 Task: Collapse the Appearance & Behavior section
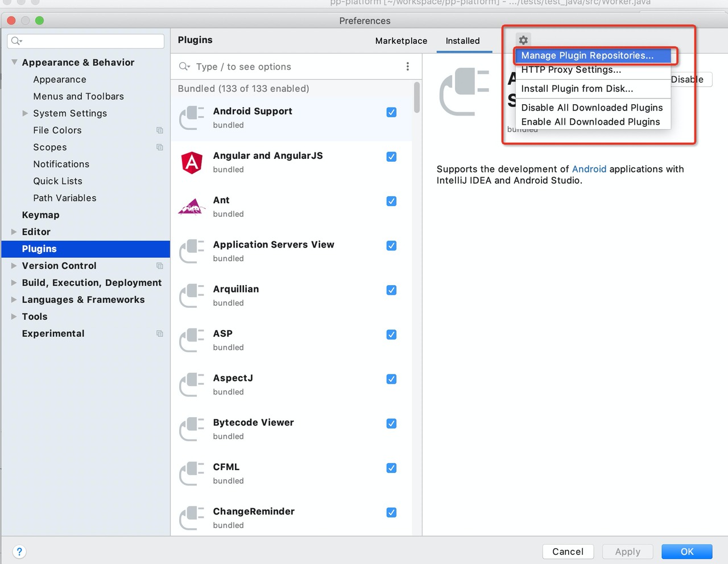pos(14,62)
